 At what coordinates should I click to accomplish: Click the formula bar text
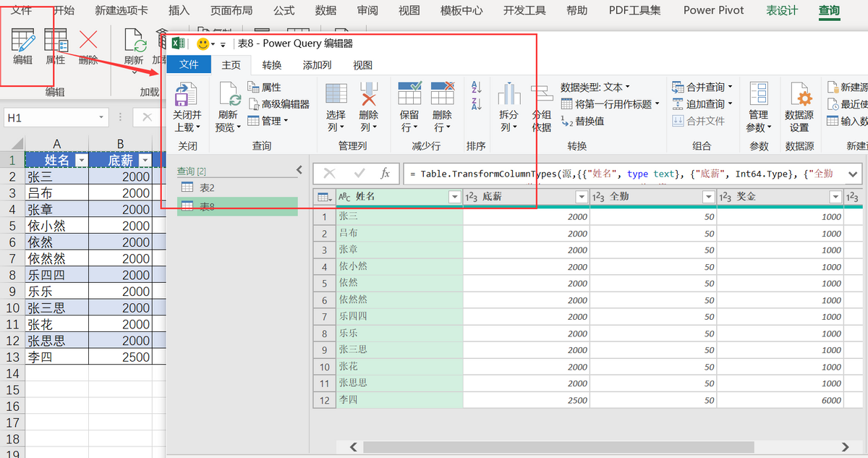point(623,174)
